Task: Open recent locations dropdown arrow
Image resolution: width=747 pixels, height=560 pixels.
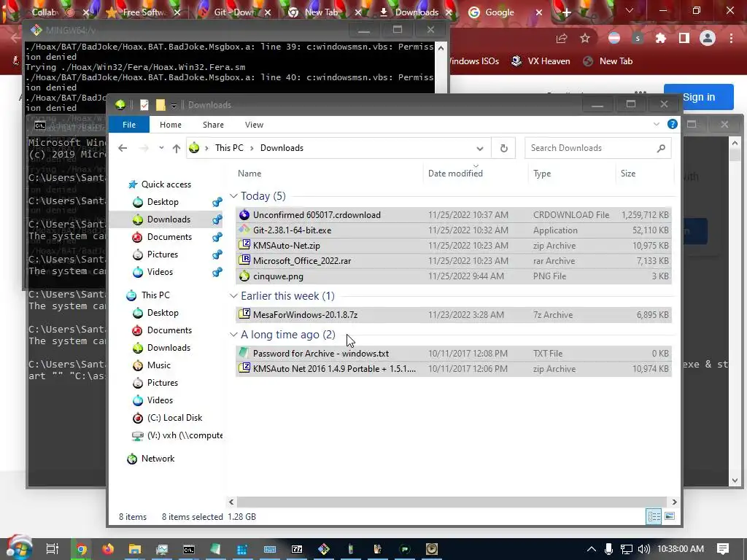Action: [x=161, y=148]
